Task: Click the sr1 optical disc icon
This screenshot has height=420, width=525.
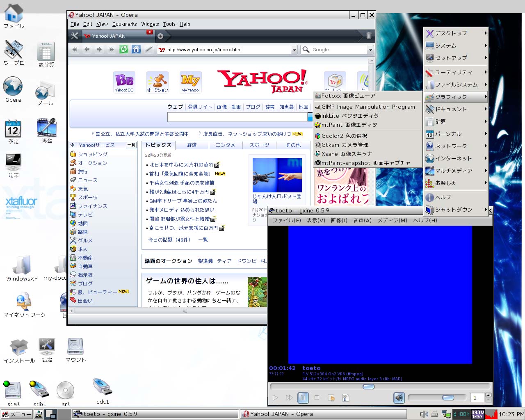Action: pos(66,393)
